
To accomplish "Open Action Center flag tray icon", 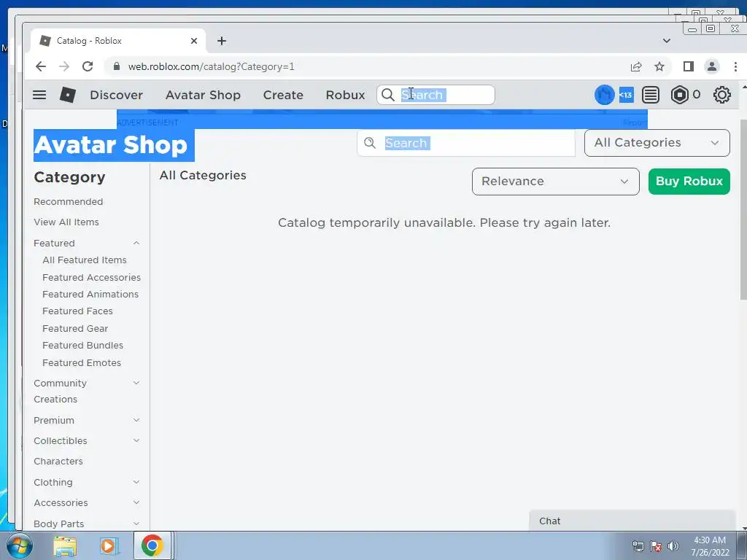I will tap(656, 546).
